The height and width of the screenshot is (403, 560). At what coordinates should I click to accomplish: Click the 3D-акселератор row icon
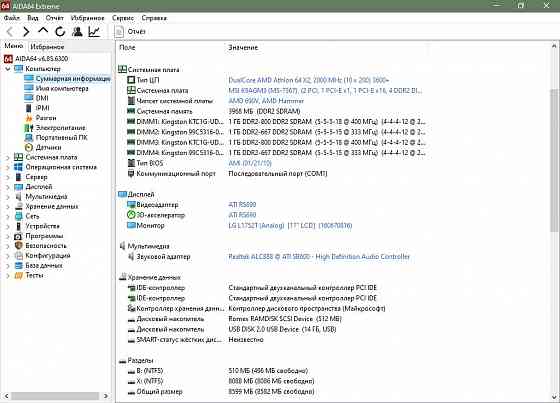131,215
